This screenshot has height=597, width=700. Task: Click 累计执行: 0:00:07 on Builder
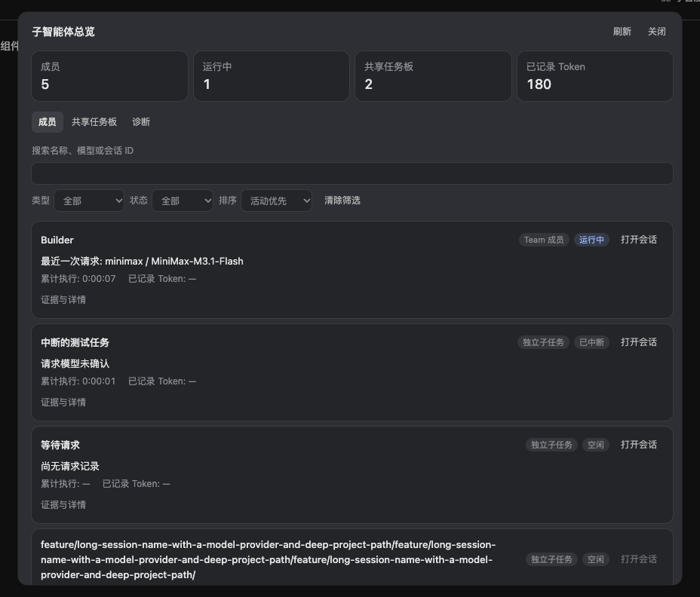tap(78, 279)
